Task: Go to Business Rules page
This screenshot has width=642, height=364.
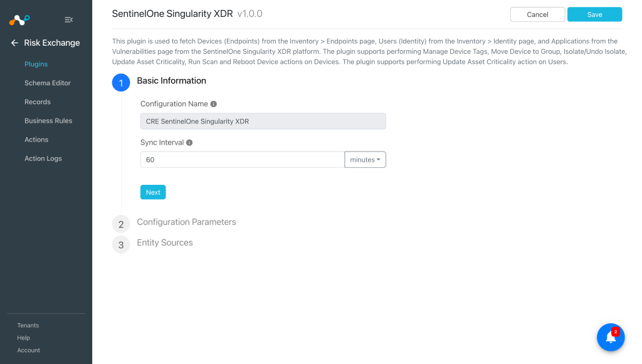Action: [x=48, y=121]
